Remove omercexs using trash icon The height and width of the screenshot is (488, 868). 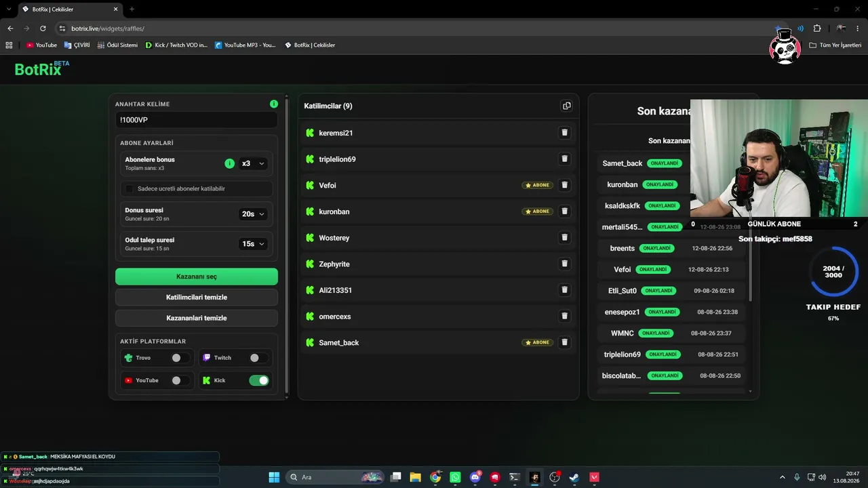pyautogui.click(x=564, y=316)
